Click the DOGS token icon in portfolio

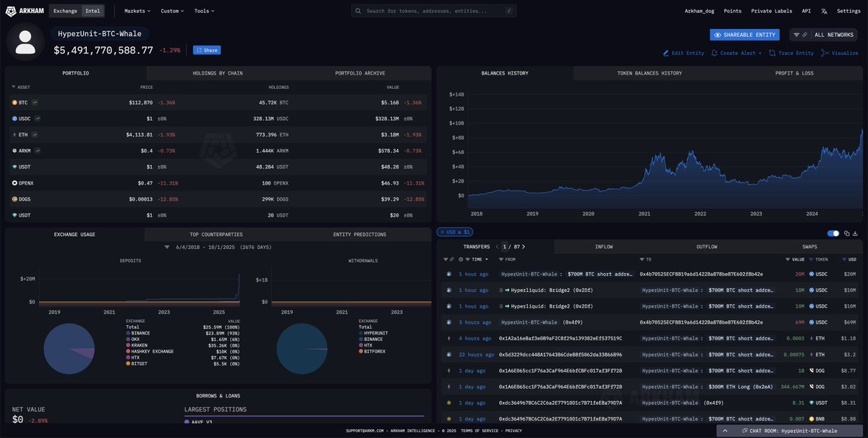point(14,199)
